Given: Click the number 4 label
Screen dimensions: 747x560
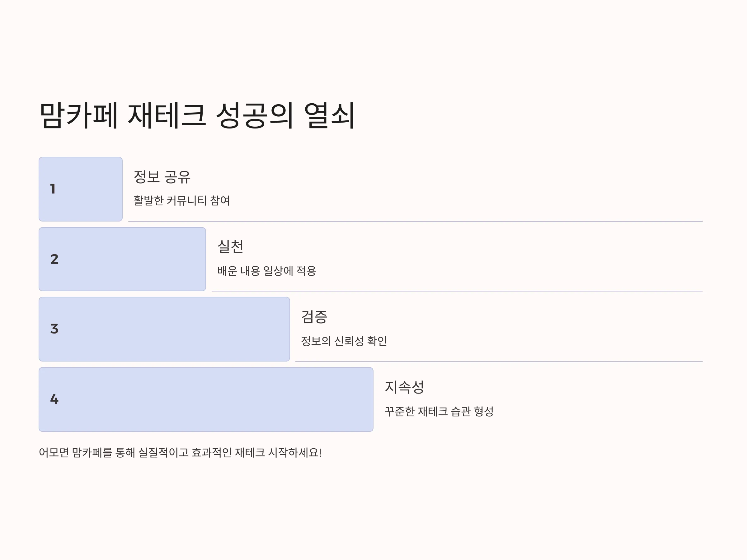Looking at the screenshot, I should (54, 399).
